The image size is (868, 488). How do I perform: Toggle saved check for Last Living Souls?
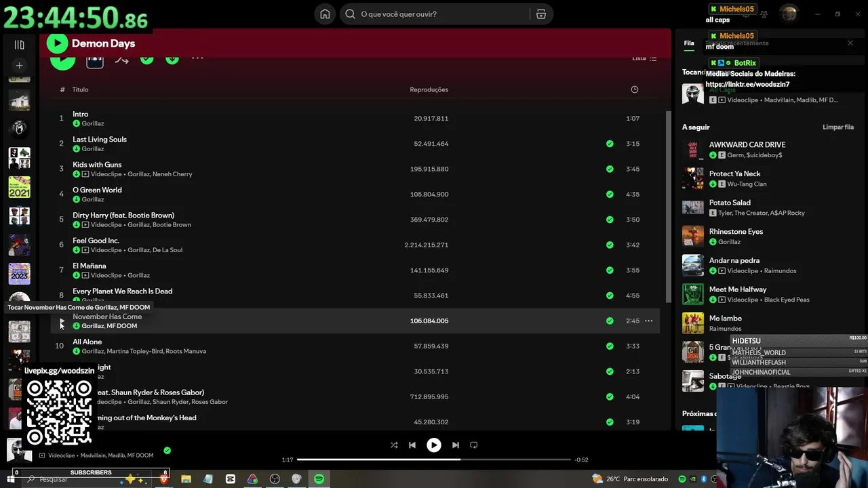point(610,144)
